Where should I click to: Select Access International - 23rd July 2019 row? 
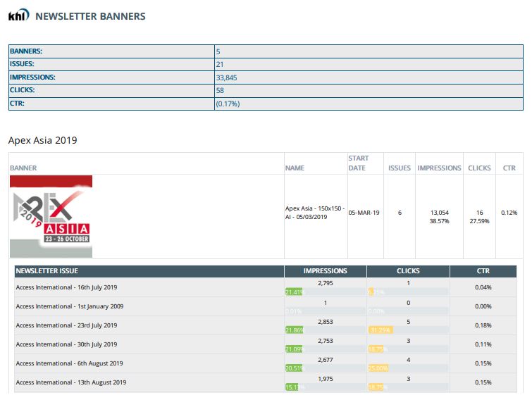pyautogui.click(x=266, y=325)
